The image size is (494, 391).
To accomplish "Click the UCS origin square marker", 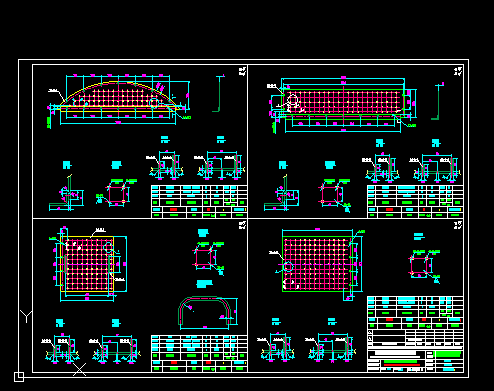I will pos(19,377).
